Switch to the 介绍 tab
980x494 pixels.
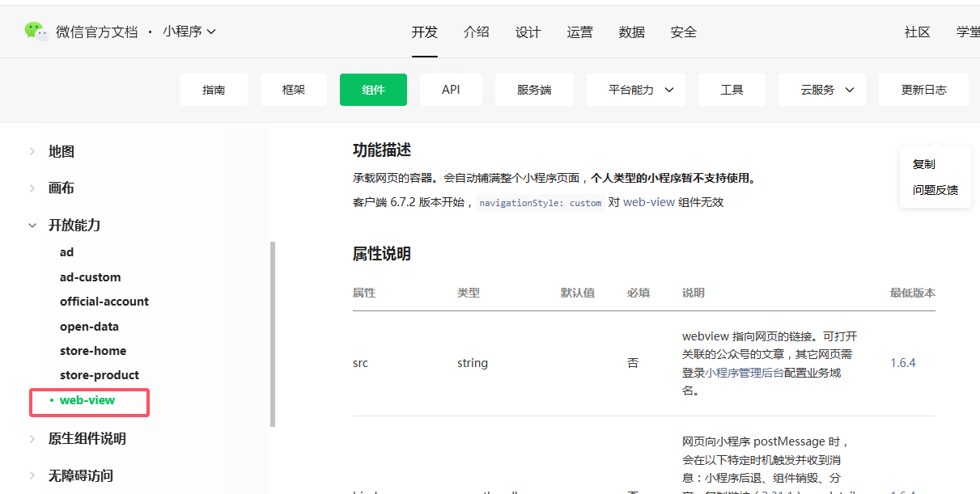(x=476, y=32)
